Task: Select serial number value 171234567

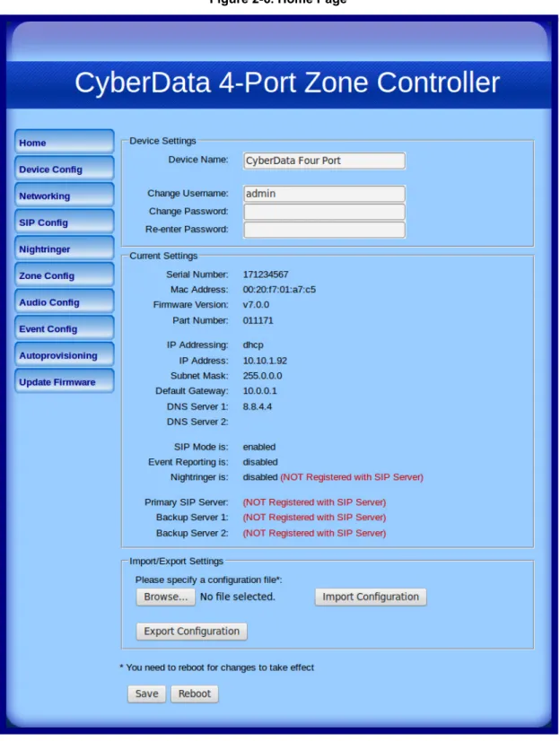Action: click(266, 275)
